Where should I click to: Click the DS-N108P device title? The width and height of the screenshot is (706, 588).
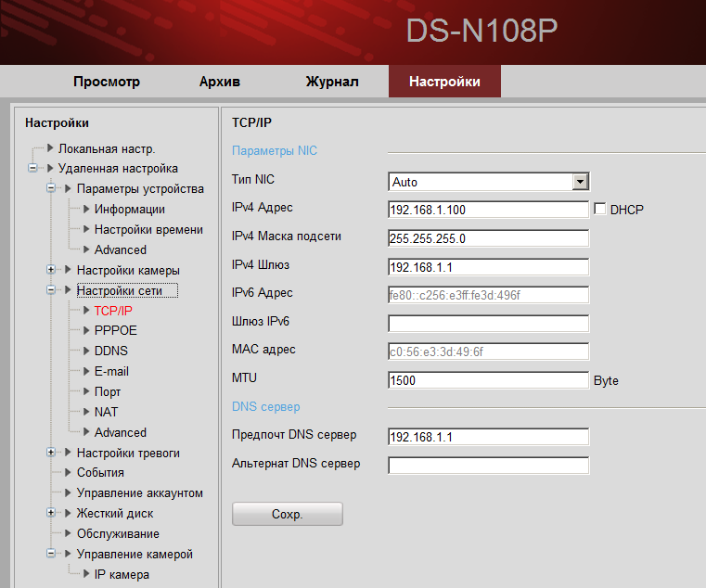pyautogui.click(x=481, y=31)
